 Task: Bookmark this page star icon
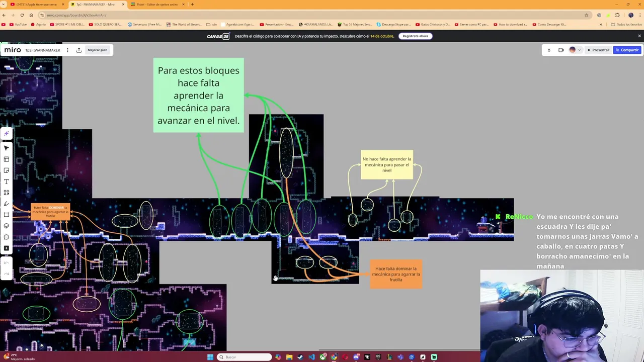tap(586, 15)
